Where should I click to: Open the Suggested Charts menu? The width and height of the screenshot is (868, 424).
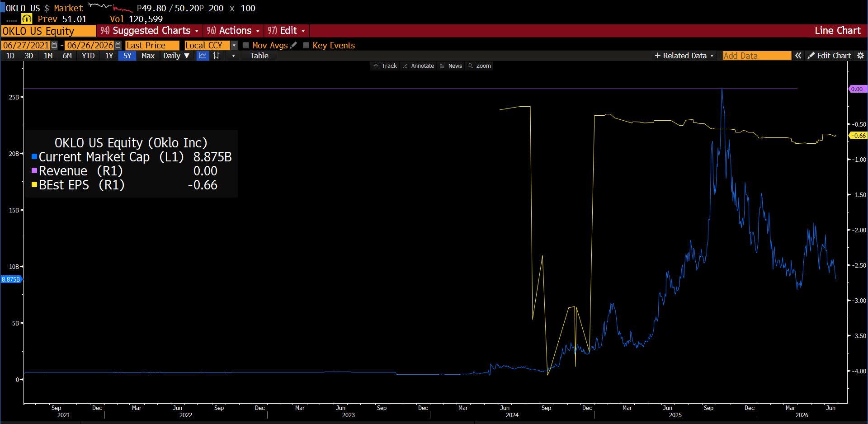(x=150, y=31)
